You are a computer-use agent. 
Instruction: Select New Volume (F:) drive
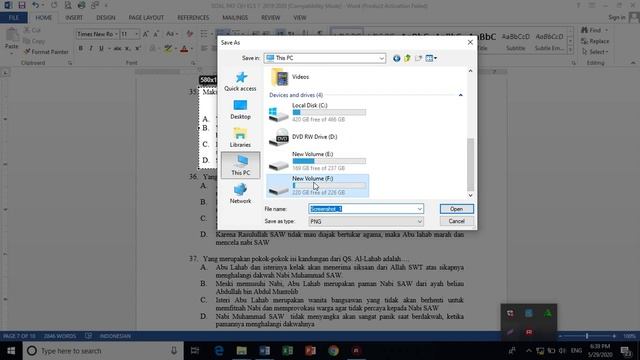click(318, 186)
